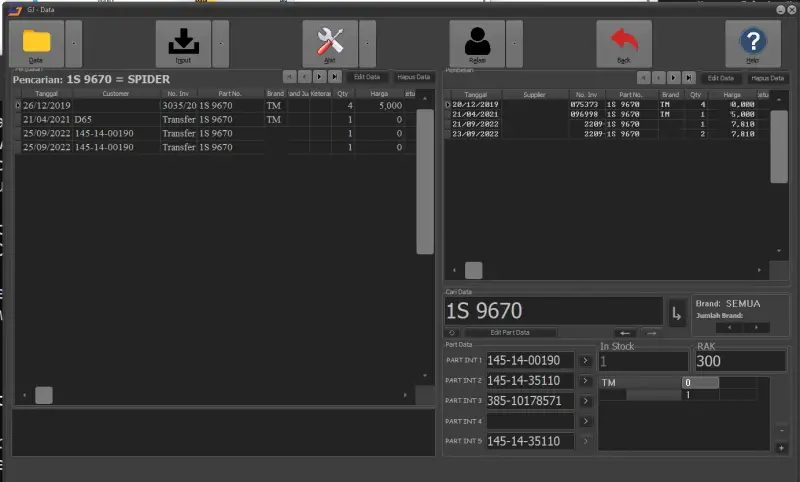This screenshot has width=800, height=482.
Task: Click Qty column header in Pembelian table
Action: coord(695,94)
